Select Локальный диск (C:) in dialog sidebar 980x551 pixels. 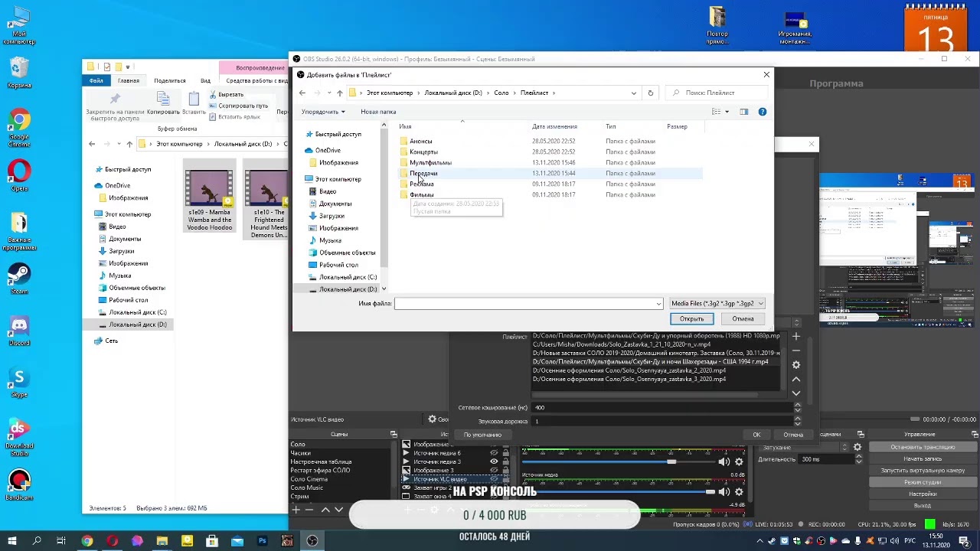click(x=348, y=277)
